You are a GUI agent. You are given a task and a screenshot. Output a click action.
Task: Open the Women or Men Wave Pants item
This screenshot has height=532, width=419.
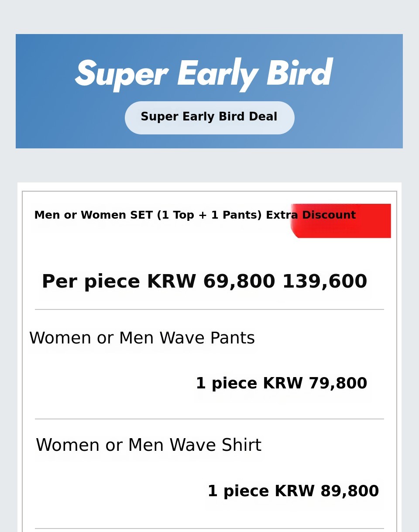point(142,339)
